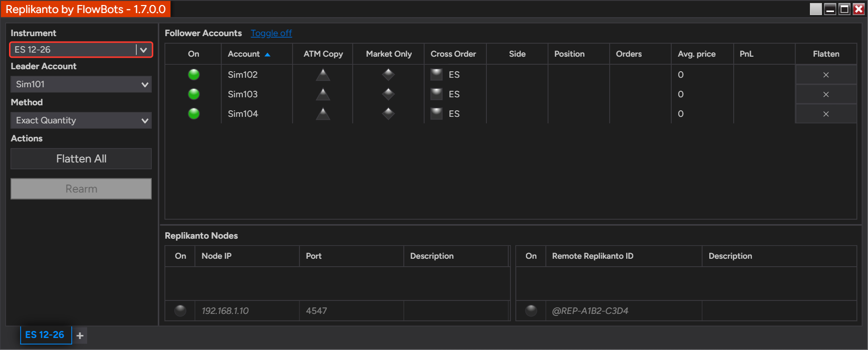Click the Market Only column header
Screen dimensions: 868x350
click(389, 54)
